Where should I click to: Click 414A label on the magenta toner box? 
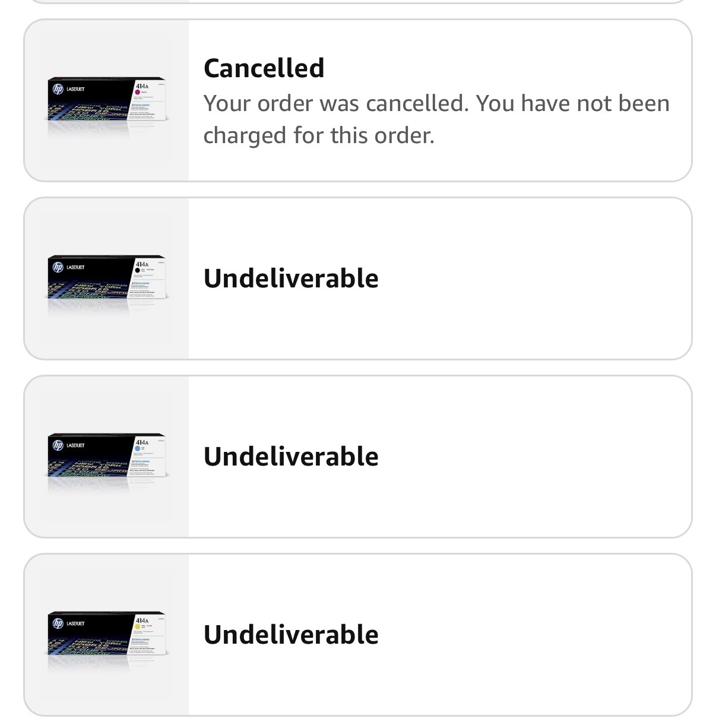142,86
